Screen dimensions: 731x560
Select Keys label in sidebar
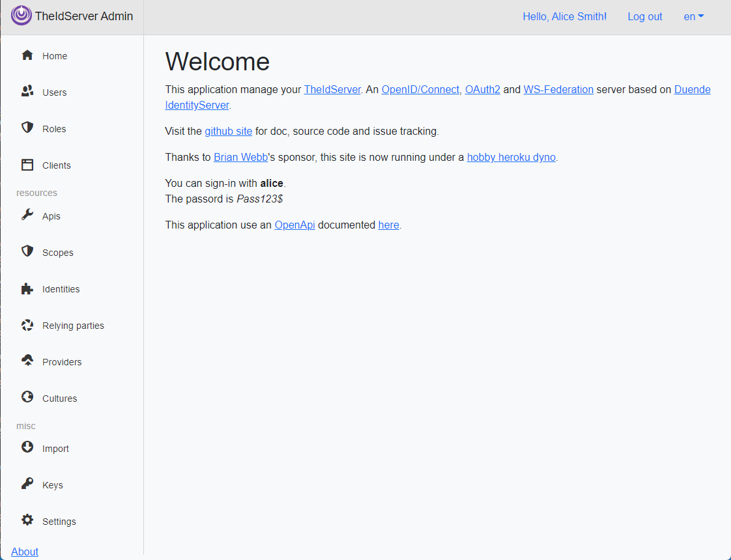(x=53, y=485)
